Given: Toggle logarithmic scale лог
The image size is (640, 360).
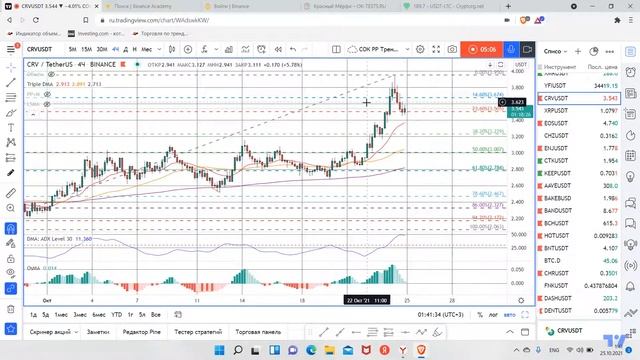Looking at the screenshot, I should [x=493, y=315].
